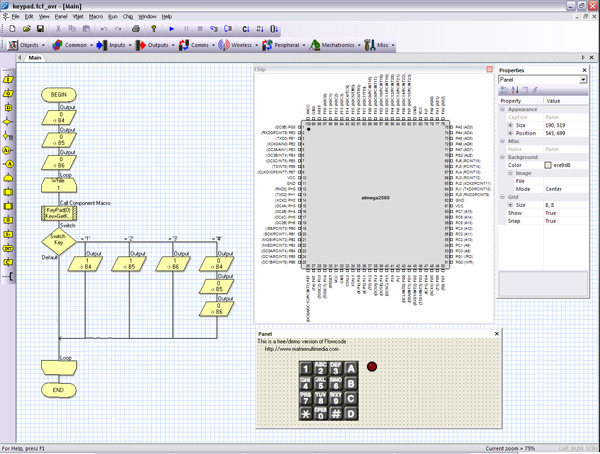Click the Print toolbar icon
Viewport: 600px width, 454px height.
pos(135,29)
